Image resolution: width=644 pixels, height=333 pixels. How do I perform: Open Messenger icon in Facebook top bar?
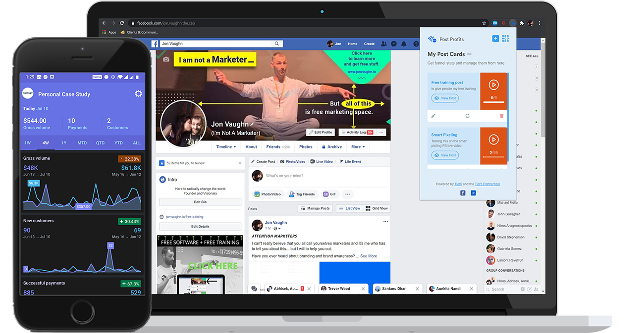(x=394, y=44)
